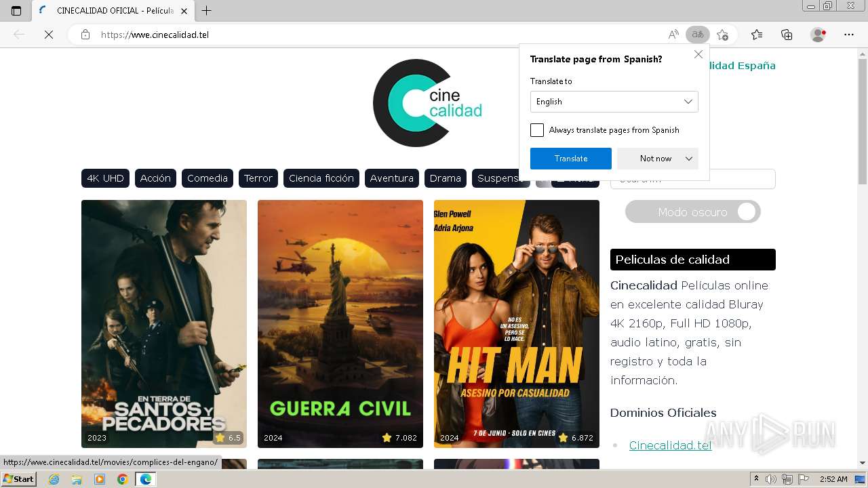Open Settings and more menu
The image size is (868, 488).
(849, 35)
